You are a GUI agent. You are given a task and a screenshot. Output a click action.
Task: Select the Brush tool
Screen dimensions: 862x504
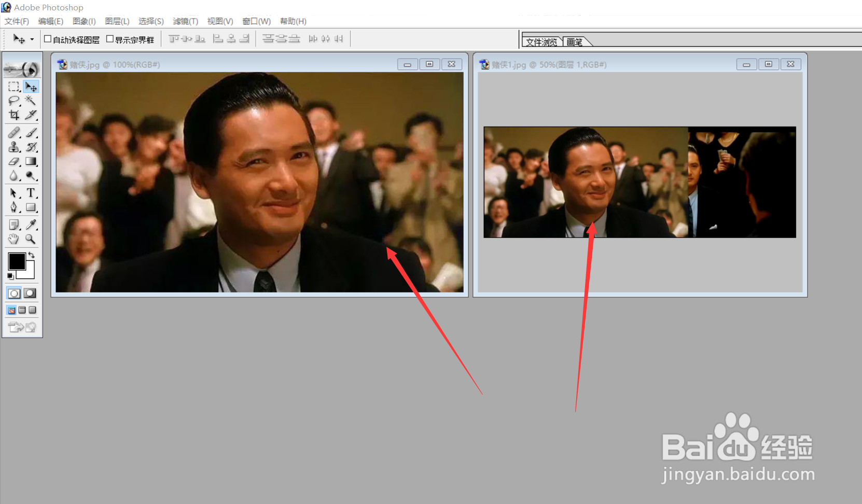(x=31, y=133)
